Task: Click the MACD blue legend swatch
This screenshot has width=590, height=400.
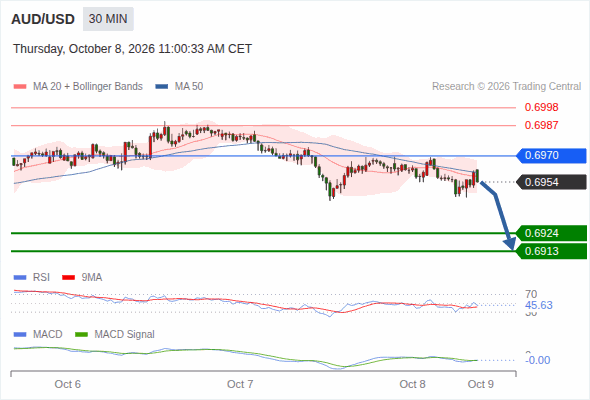Action: (20, 335)
